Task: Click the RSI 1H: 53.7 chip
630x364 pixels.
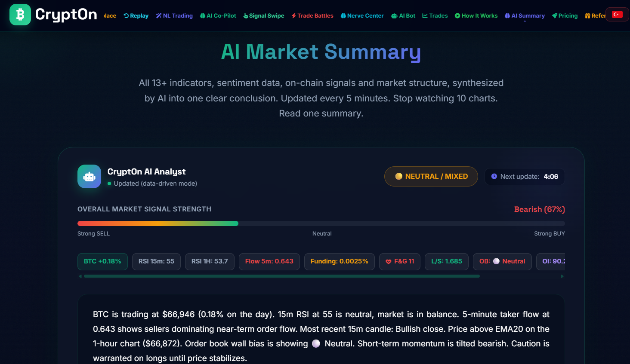Action: point(210,261)
